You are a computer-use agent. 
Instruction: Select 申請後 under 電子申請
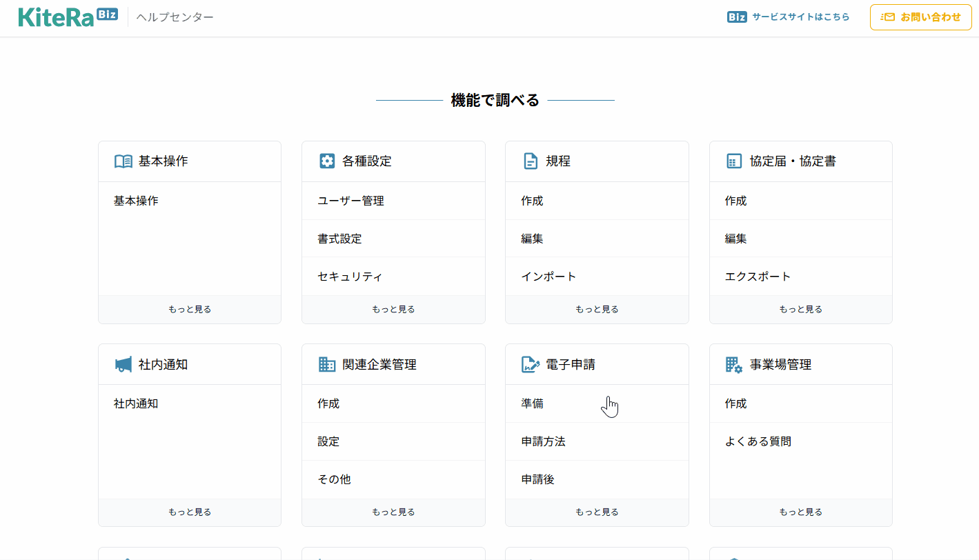597,479
